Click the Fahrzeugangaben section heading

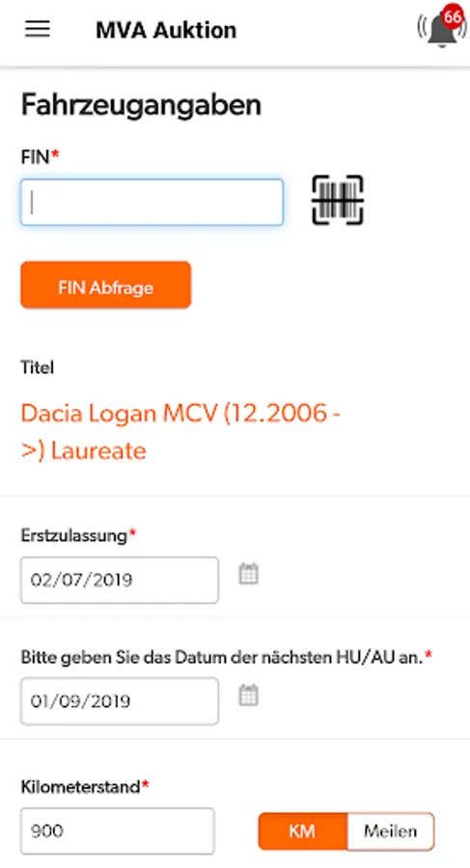pos(141,104)
